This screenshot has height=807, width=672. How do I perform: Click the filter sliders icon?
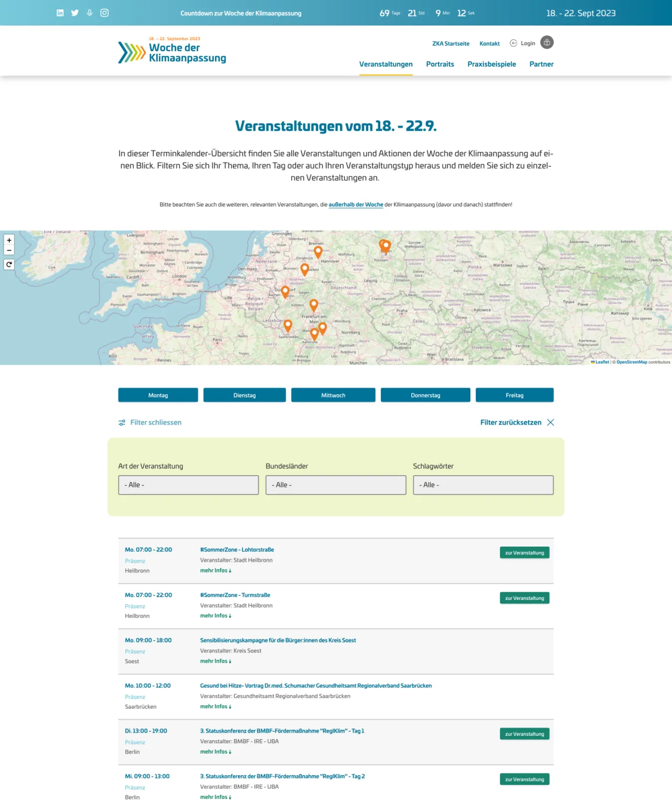click(x=122, y=422)
